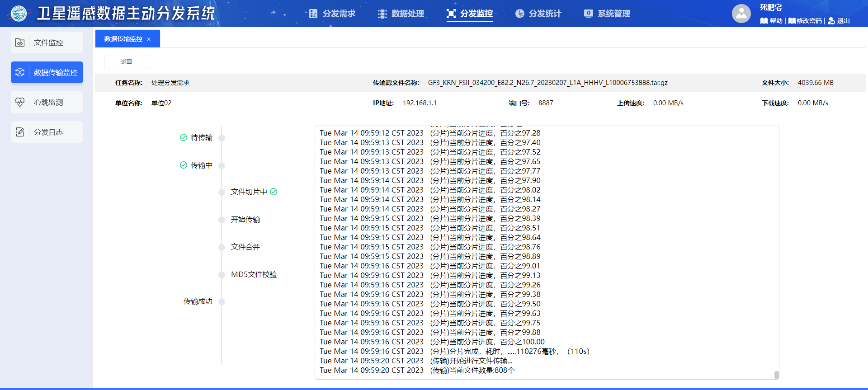868x390 pixels.
Task: Click the IP address 192.168.1.1
Action: (420, 103)
